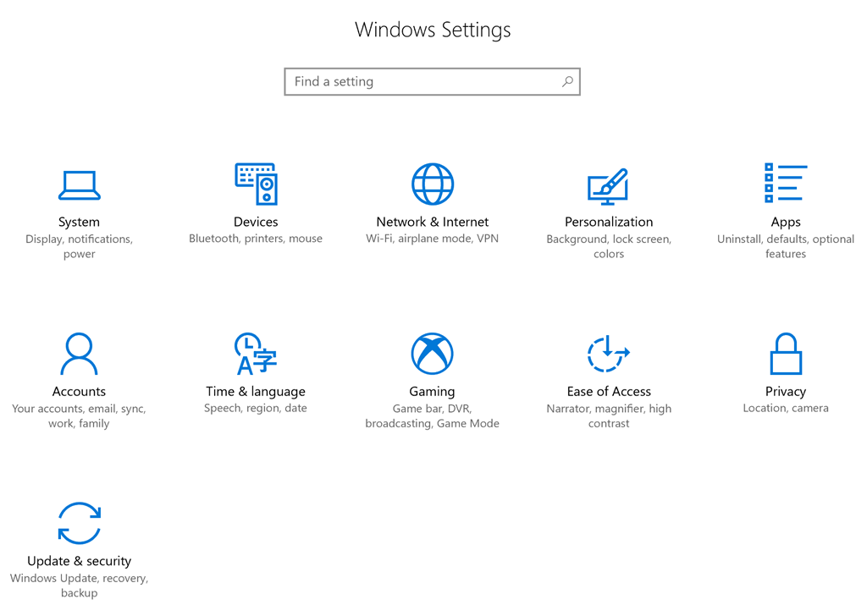Select the Time & language label
This screenshot has width=867, height=616.
click(x=256, y=392)
